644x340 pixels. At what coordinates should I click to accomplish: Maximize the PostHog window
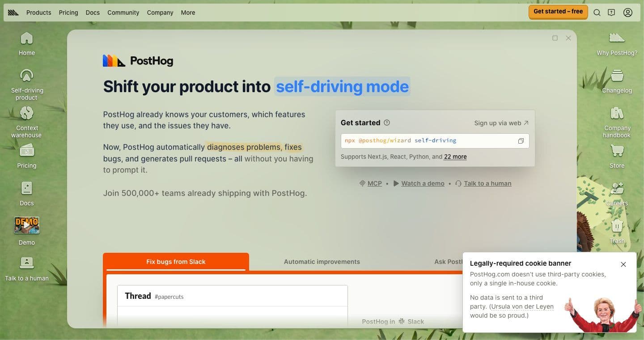coord(555,38)
